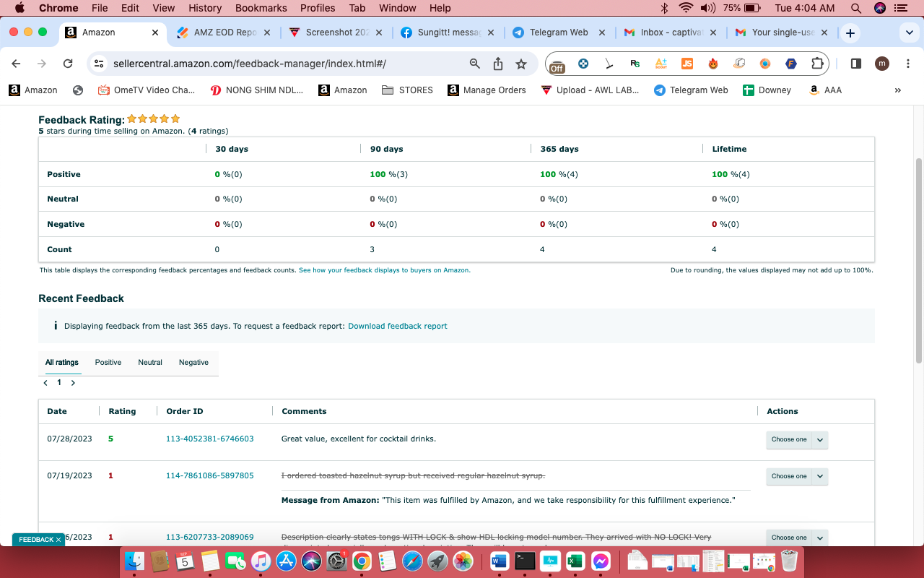Open Safari from the Dock
The image size is (924, 578).
click(412, 561)
